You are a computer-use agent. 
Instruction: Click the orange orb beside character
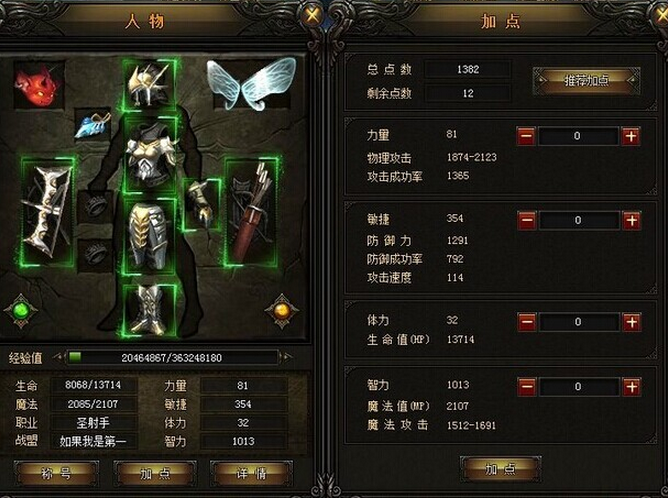[x=281, y=311]
